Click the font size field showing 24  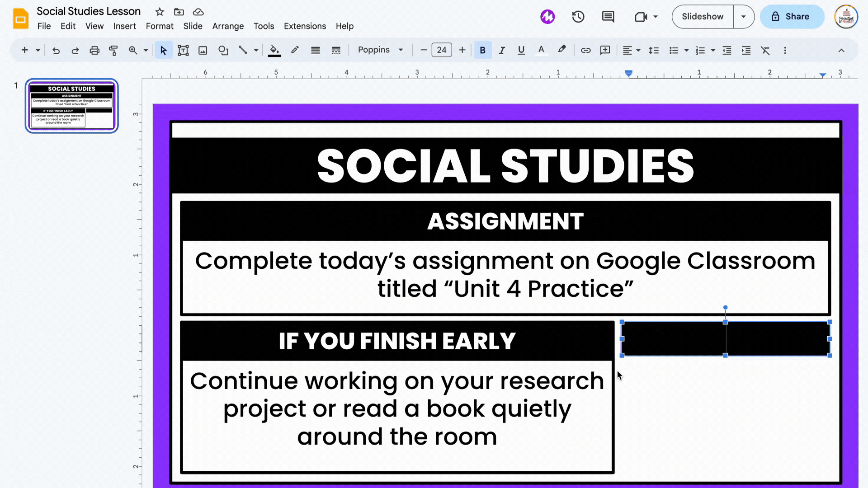click(x=442, y=50)
